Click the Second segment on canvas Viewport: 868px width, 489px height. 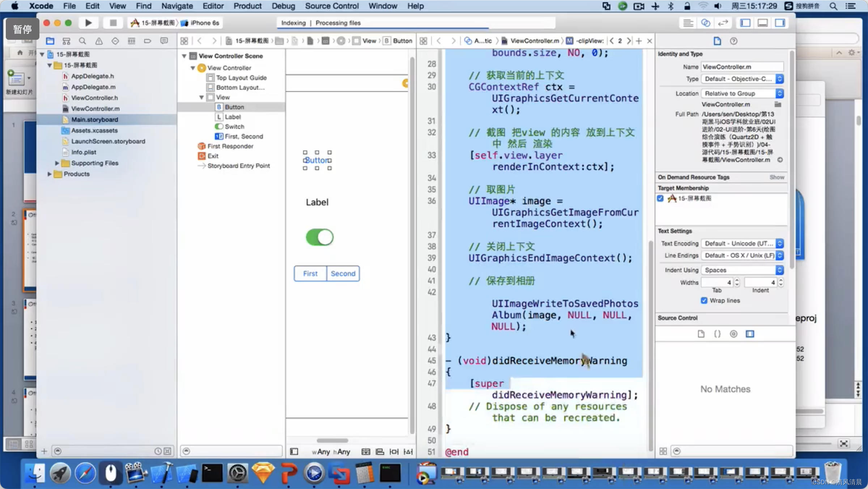tap(343, 273)
